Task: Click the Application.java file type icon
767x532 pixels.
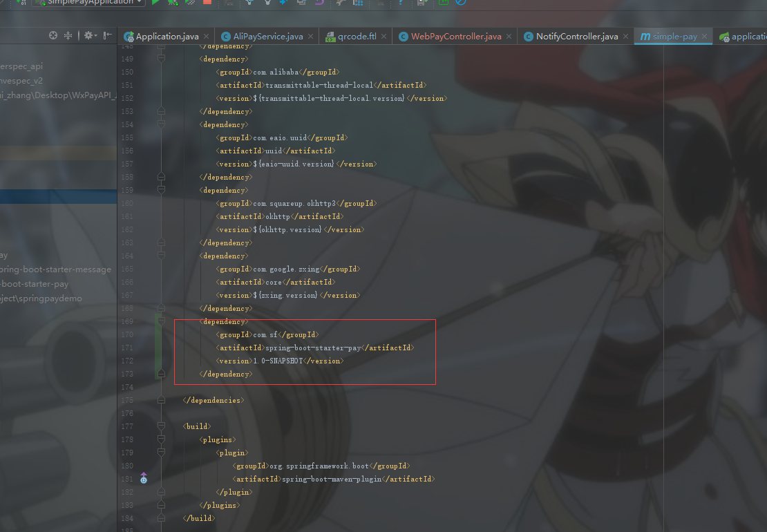Action: coord(129,37)
